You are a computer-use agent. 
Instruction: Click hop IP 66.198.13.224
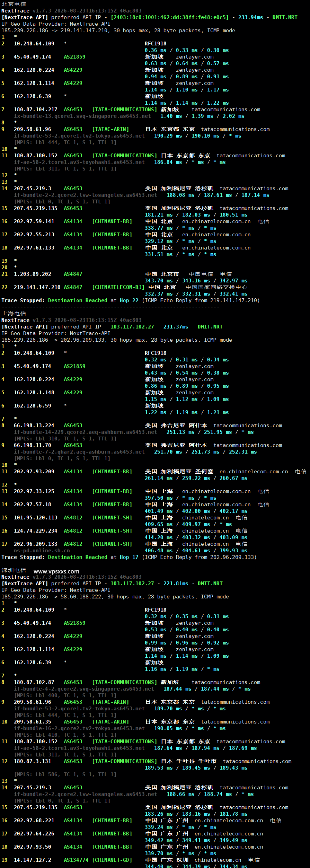click(x=34, y=426)
